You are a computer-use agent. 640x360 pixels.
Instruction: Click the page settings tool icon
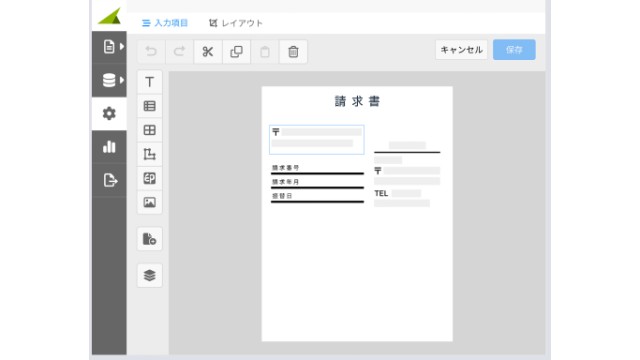tap(150, 239)
